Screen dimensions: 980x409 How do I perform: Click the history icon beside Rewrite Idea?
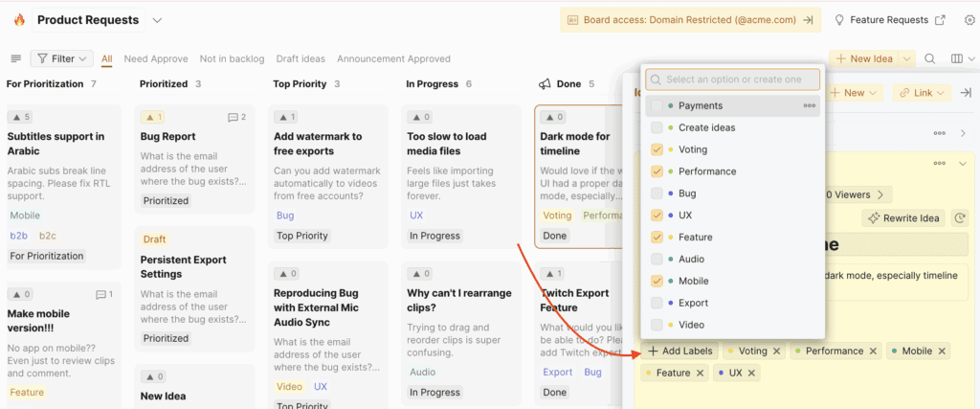[x=961, y=218]
